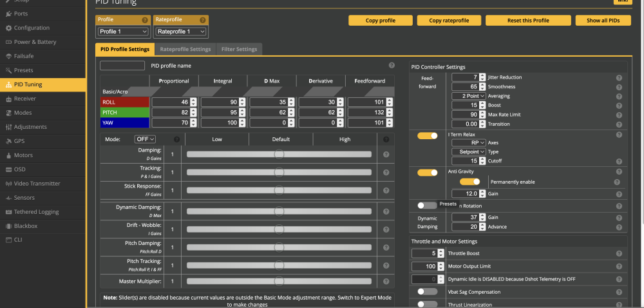The width and height of the screenshot is (644, 308).
Task: Turn off the Anti Gravity switch
Action: (x=427, y=173)
